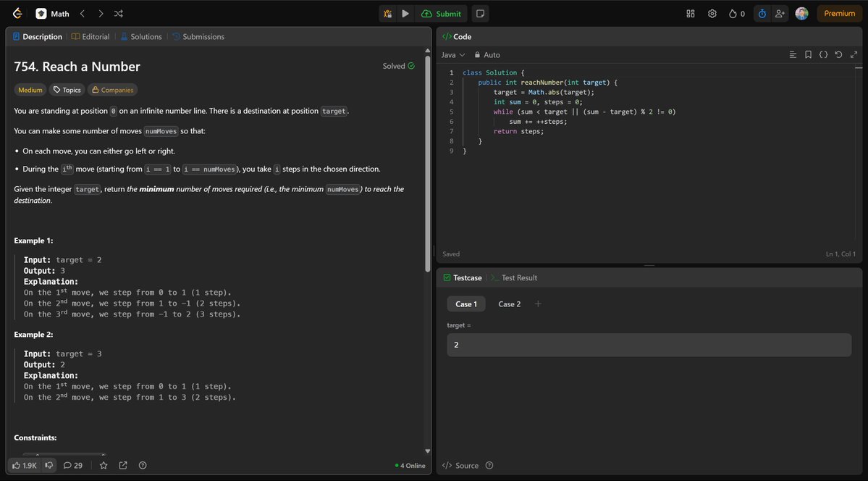Place cursor on code line 5
The image size is (868, 481).
(x=584, y=112)
